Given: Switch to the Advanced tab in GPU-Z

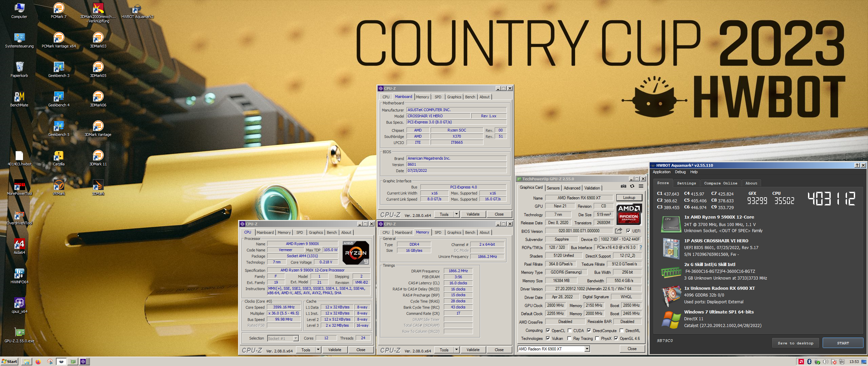Looking at the screenshot, I should pos(572,188).
